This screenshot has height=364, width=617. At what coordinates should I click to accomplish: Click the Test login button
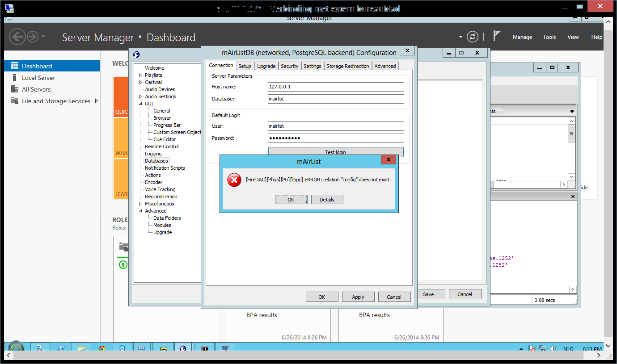[x=336, y=152]
